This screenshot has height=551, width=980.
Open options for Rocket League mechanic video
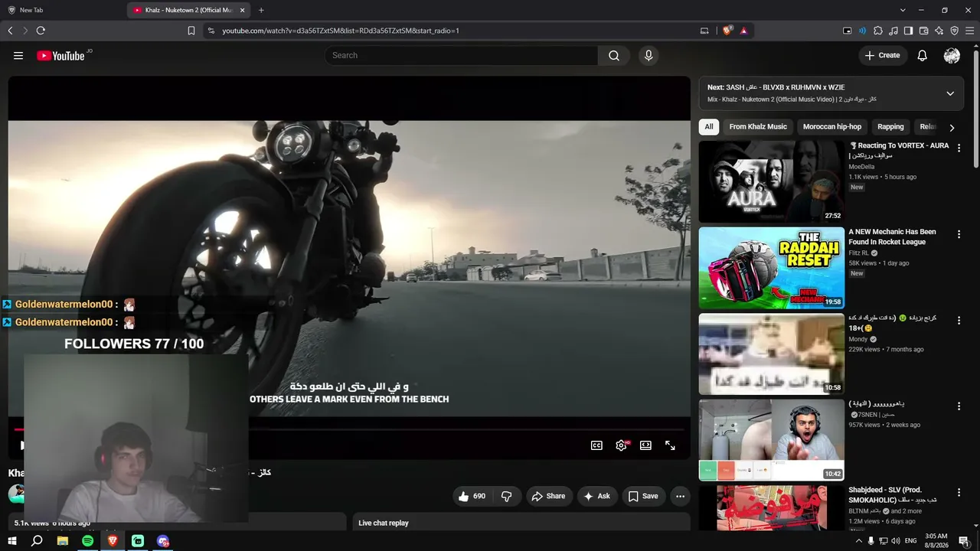pos(959,234)
